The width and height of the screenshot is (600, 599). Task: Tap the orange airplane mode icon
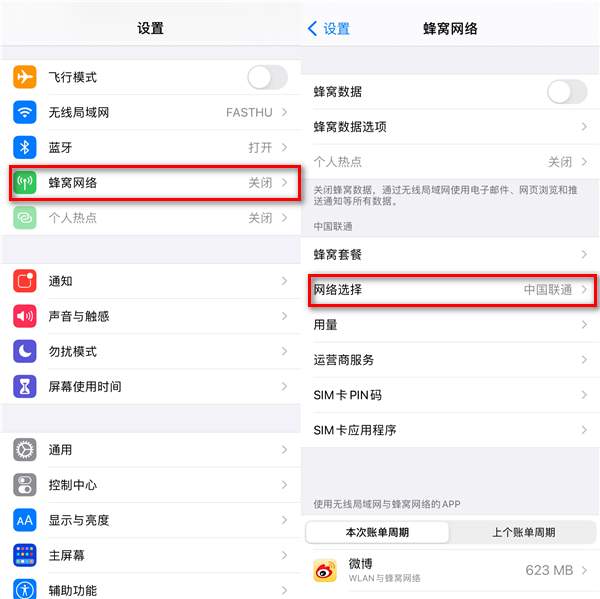(25, 77)
